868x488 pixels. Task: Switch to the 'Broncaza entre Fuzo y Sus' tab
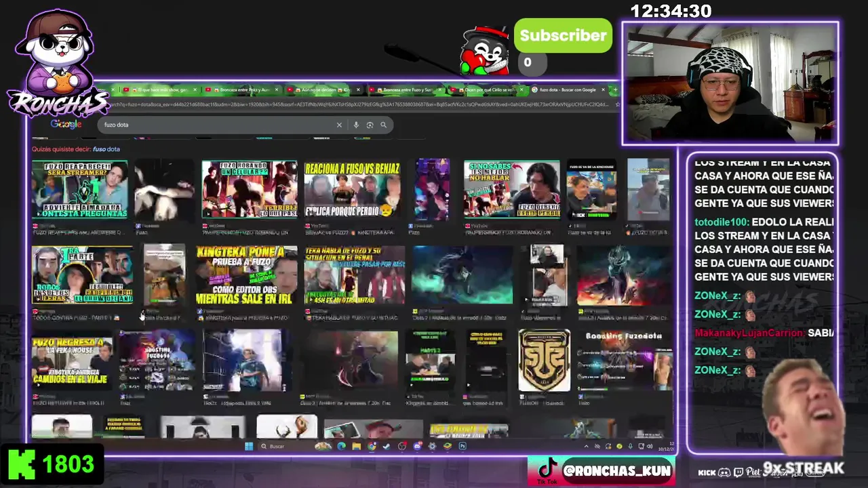pos(406,89)
